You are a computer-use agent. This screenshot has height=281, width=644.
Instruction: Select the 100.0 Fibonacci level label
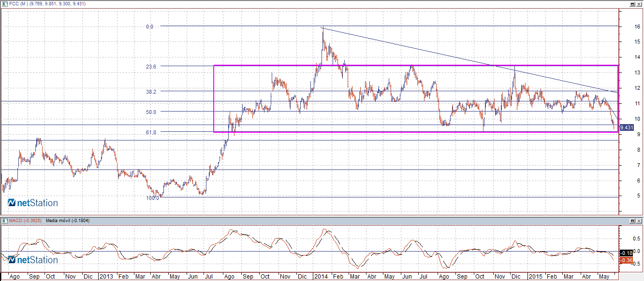153,198
